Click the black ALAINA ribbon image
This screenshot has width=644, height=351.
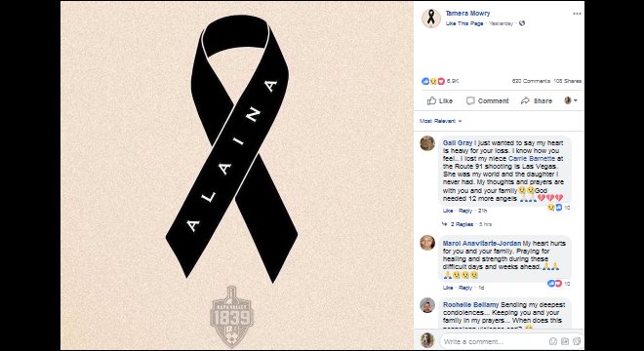click(231, 148)
